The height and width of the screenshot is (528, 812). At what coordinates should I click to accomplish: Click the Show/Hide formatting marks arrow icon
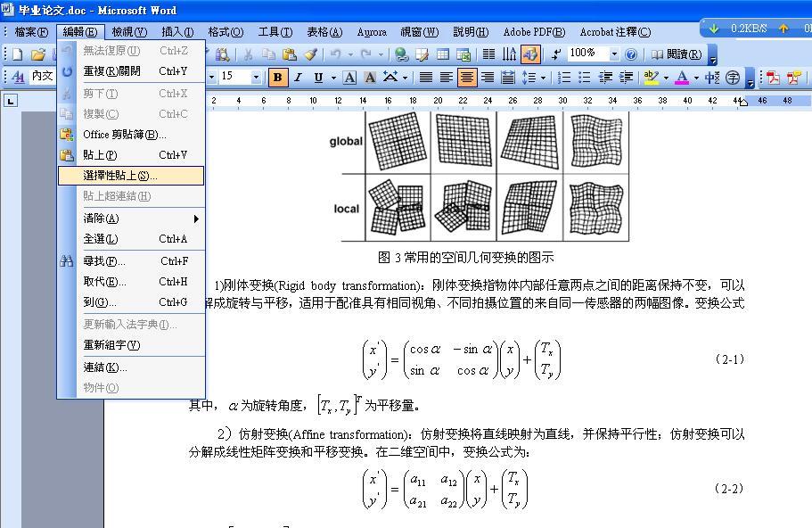tap(557, 54)
